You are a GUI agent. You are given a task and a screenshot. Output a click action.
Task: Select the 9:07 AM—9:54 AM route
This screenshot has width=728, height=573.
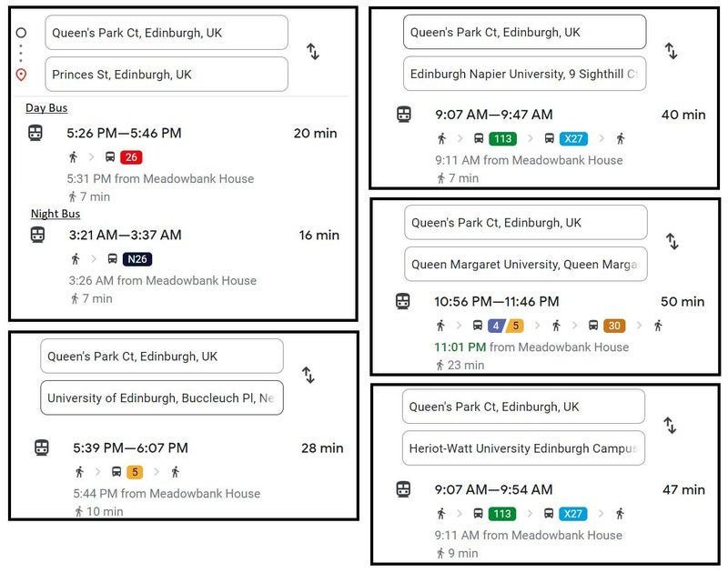click(x=493, y=490)
